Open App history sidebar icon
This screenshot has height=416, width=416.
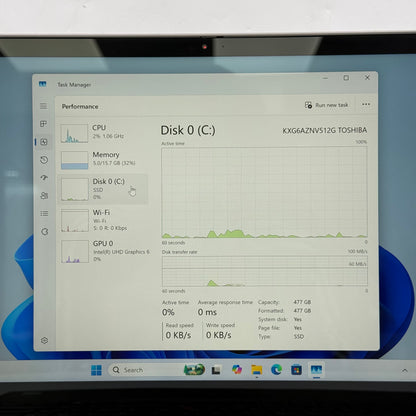click(44, 160)
